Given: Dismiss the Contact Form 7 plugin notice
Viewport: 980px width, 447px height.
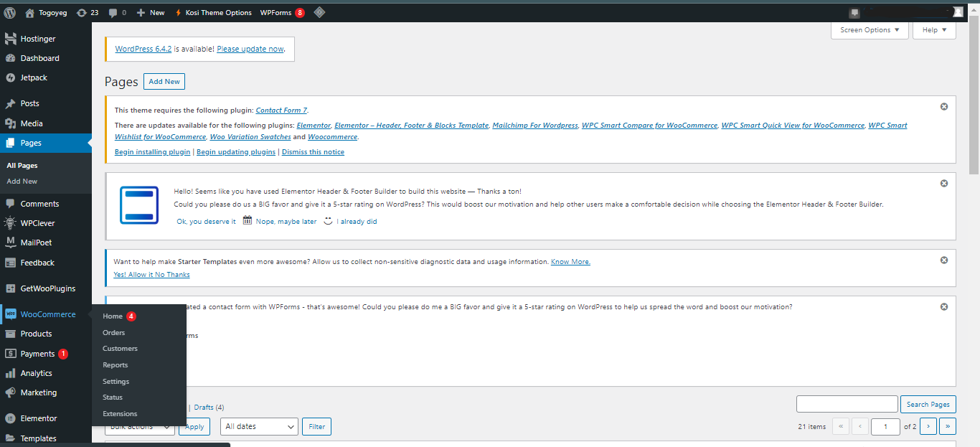Looking at the screenshot, I should (x=944, y=106).
